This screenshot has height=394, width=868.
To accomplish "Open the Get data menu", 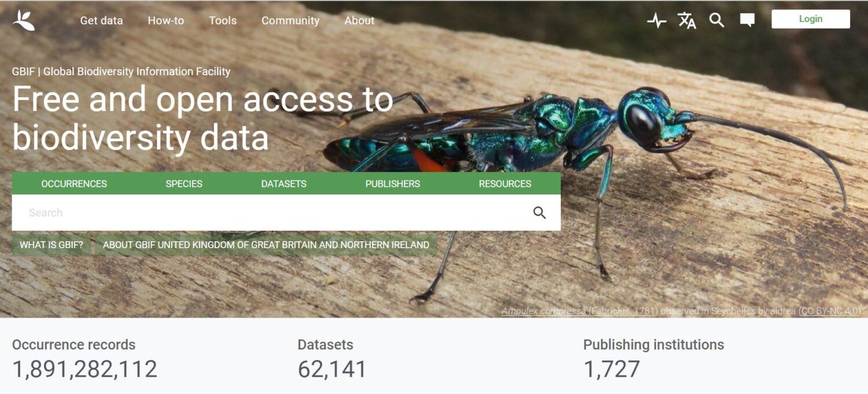I will click(101, 20).
